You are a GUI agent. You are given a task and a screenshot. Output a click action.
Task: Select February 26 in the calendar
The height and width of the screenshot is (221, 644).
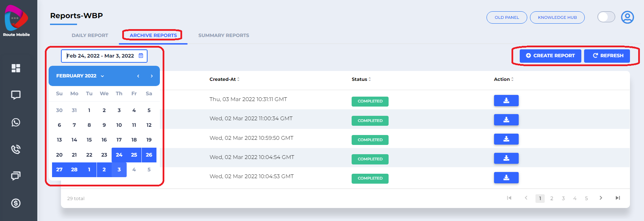[149, 155]
